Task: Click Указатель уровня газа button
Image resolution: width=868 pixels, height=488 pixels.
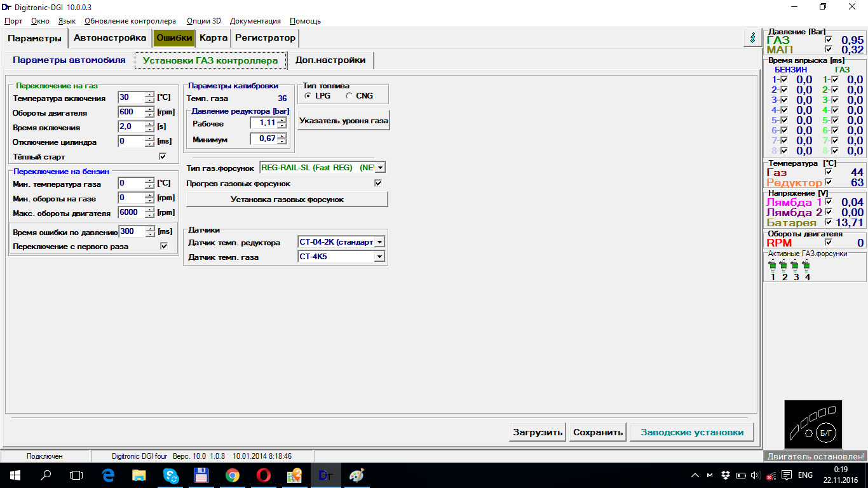Action: [x=344, y=120]
